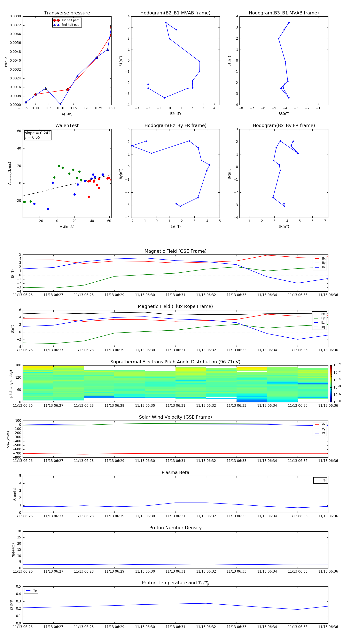Select the "2nd half path" legend entry
This screenshot has height=644, width=351.
67,25
